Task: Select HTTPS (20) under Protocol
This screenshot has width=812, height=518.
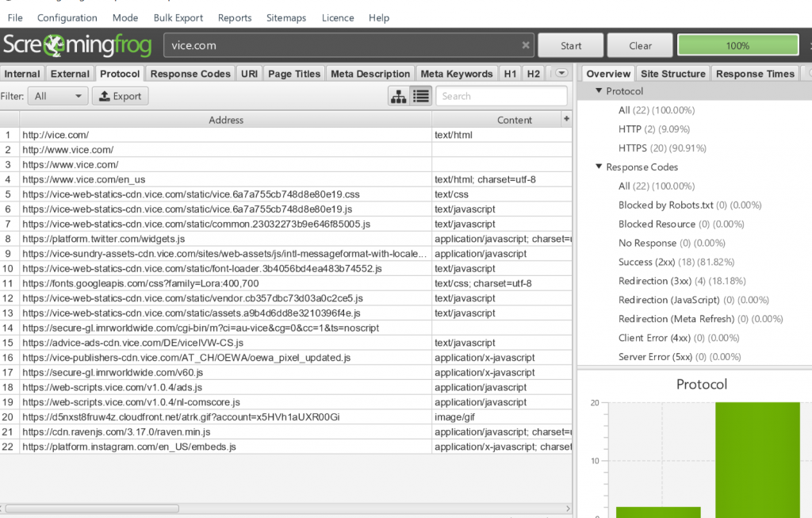Action: (662, 148)
